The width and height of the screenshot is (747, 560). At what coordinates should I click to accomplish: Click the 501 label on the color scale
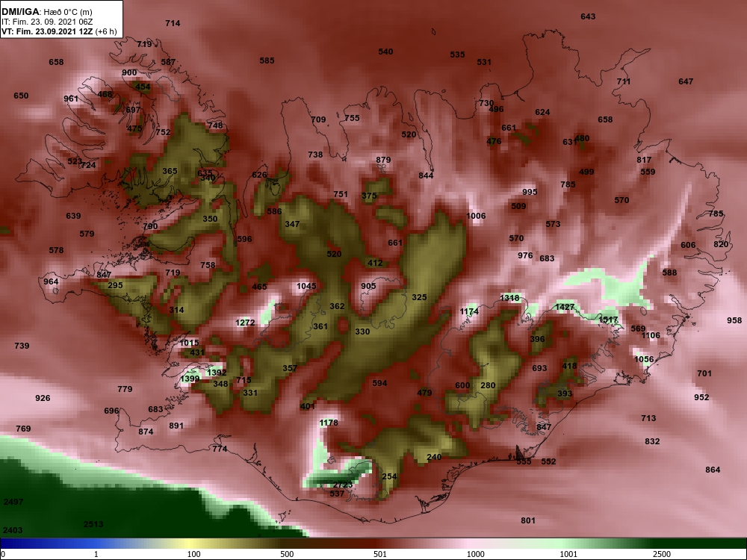point(380,554)
